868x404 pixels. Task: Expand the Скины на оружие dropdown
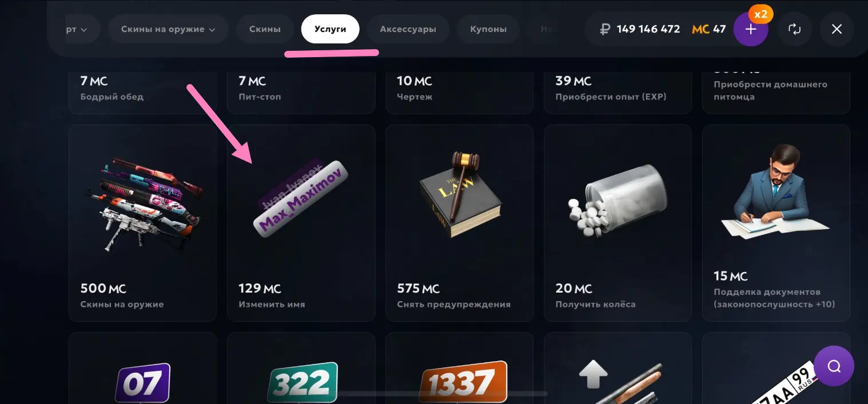click(x=168, y=29)
